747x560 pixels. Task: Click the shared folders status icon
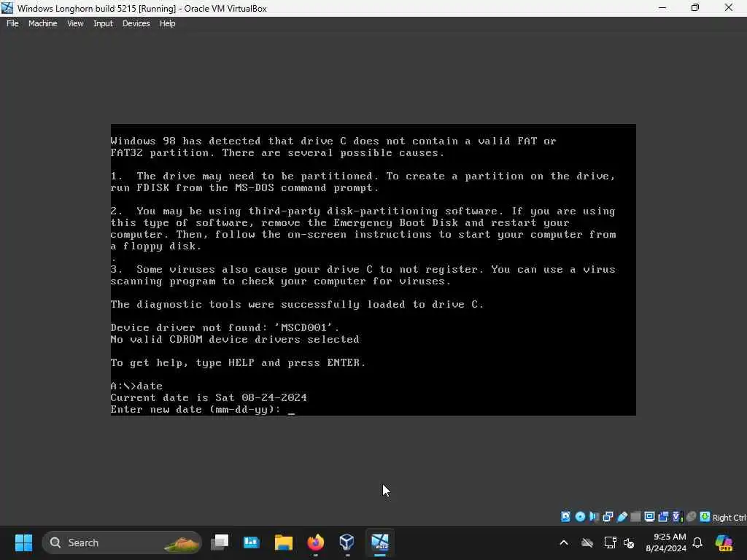pos(635,517)
